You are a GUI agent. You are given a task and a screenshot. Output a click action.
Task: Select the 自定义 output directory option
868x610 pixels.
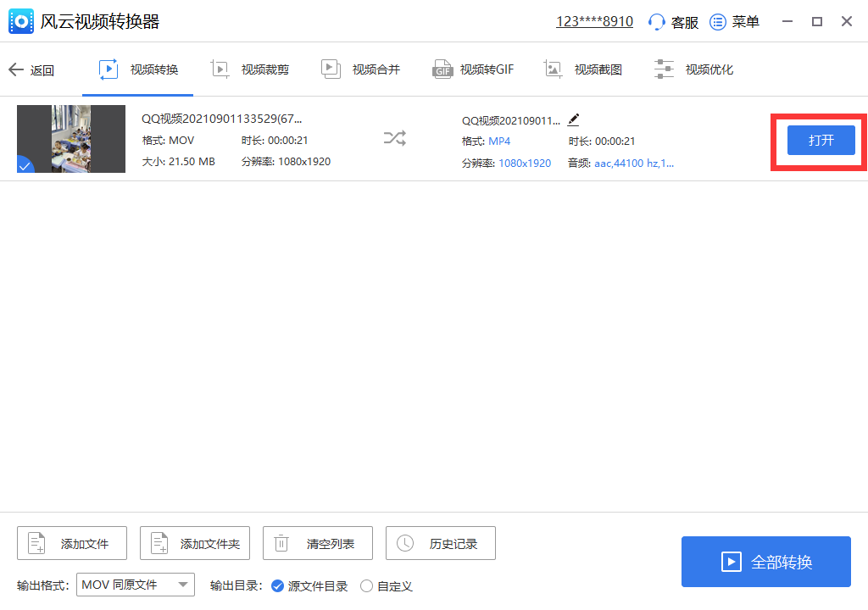(x=365, y=585)
